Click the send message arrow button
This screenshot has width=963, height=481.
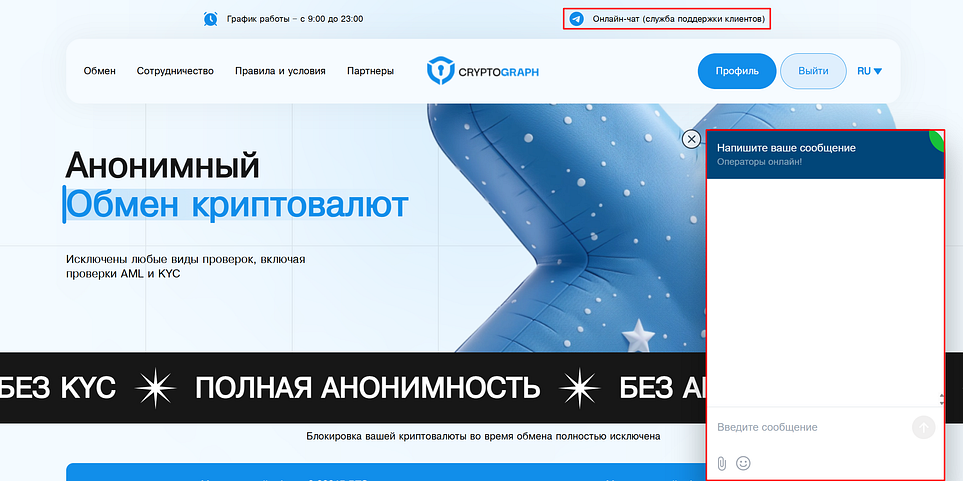(x=924, y=427)
